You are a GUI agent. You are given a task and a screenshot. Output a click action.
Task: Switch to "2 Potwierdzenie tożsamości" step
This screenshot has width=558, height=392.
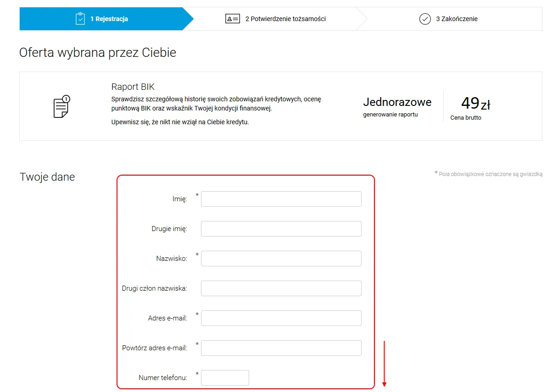click(x=285, y=19)
